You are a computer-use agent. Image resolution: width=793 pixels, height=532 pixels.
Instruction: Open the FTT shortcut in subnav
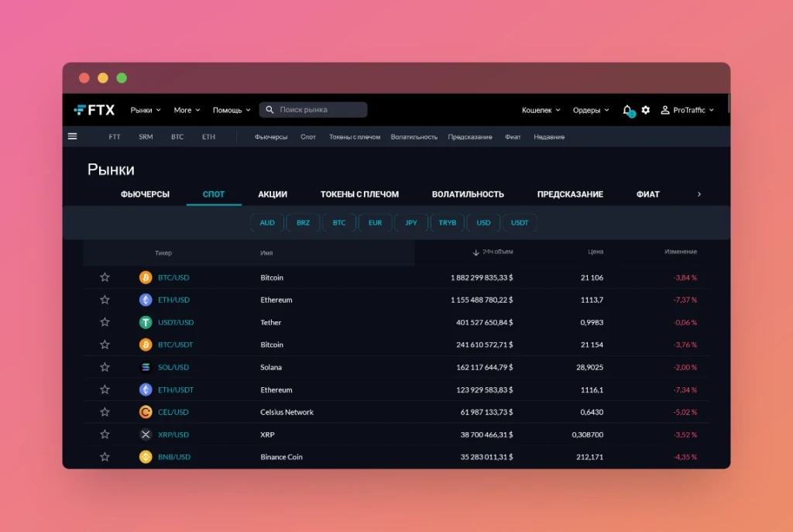coord(115,136)
